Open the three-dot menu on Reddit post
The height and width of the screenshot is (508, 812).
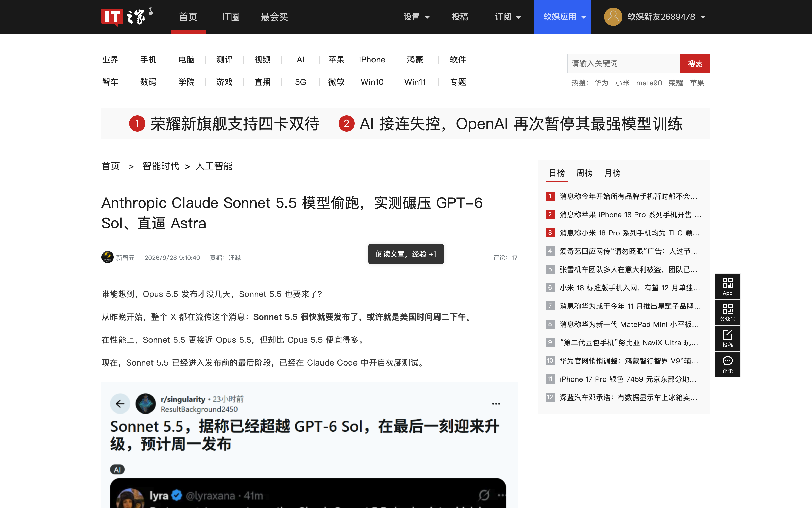[x=496, y=404]
